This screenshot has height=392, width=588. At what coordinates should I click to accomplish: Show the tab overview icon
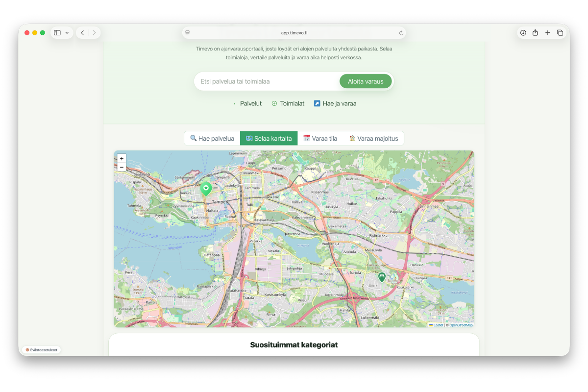pos(560,33)
